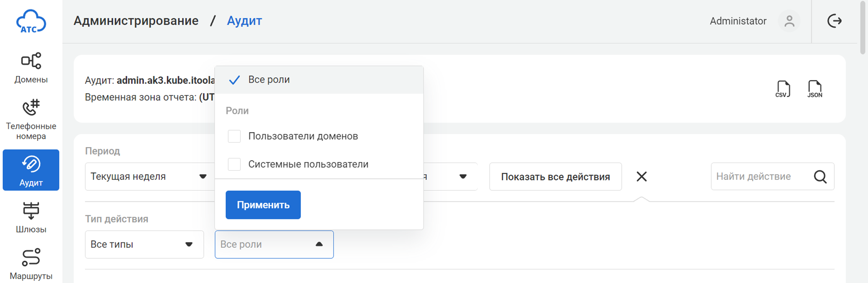Export audit report as JSON
Viewport: 868px width, 283px height.
click(814, 89)
